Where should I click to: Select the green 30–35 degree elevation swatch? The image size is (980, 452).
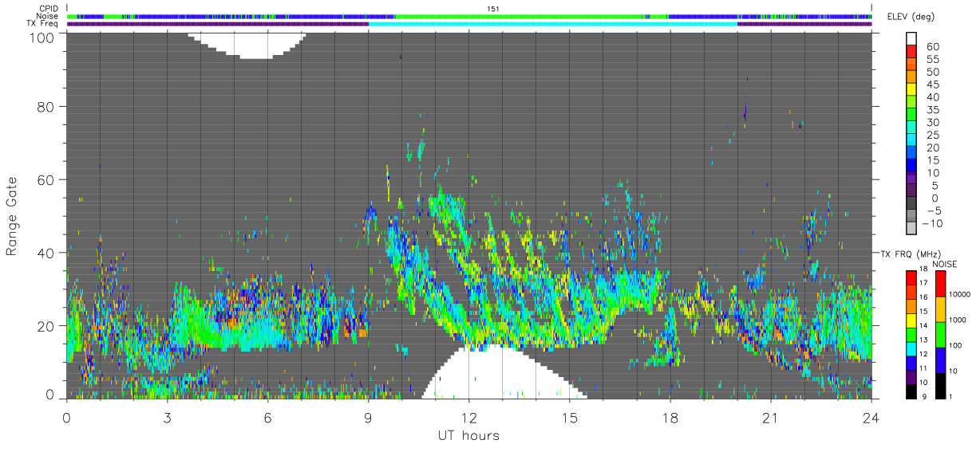(x=911, y=116)
